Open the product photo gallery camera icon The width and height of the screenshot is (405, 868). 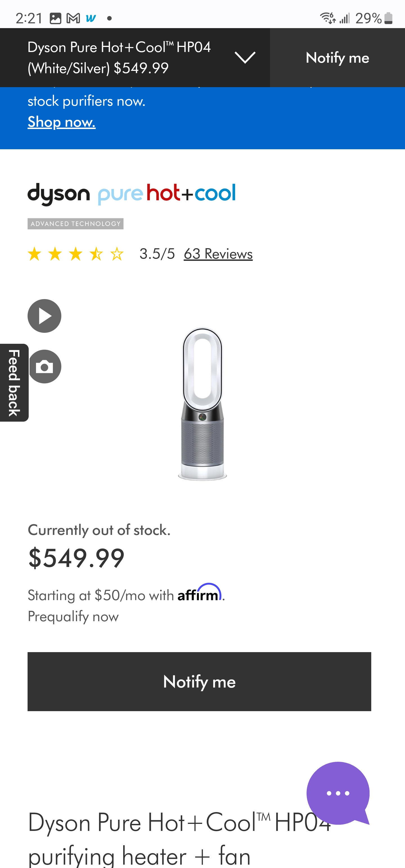45,366
